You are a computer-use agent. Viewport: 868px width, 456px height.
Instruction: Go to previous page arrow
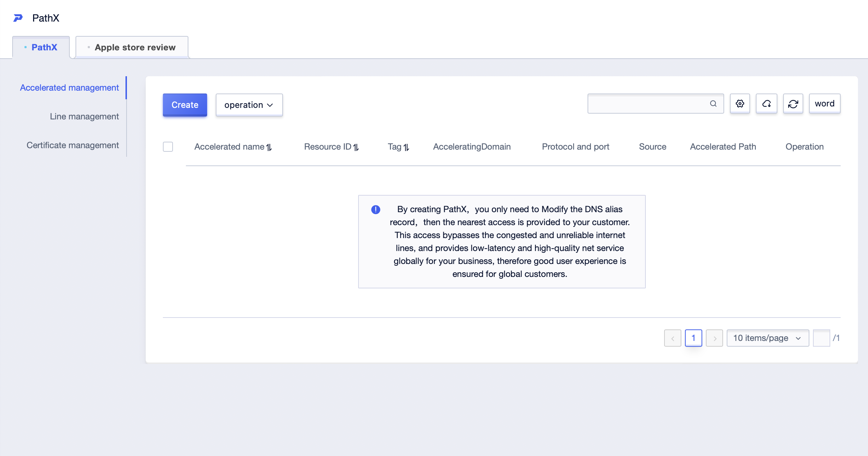click(x=673, y=338)
